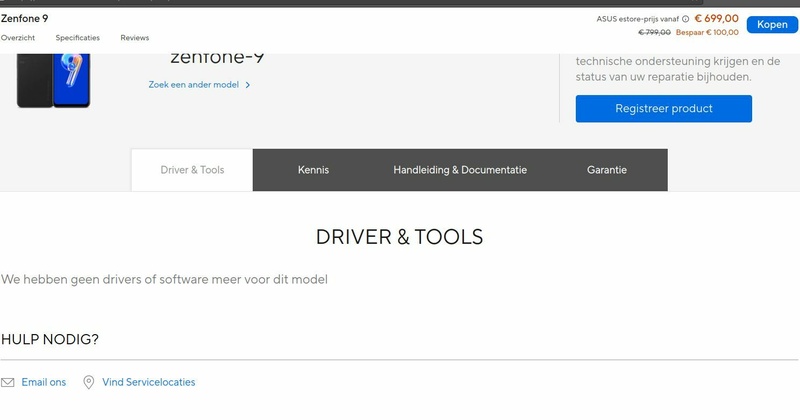
Task: Click the Vind Servicelocaties link
Action: pyautogui.click(x=148, y=382)
